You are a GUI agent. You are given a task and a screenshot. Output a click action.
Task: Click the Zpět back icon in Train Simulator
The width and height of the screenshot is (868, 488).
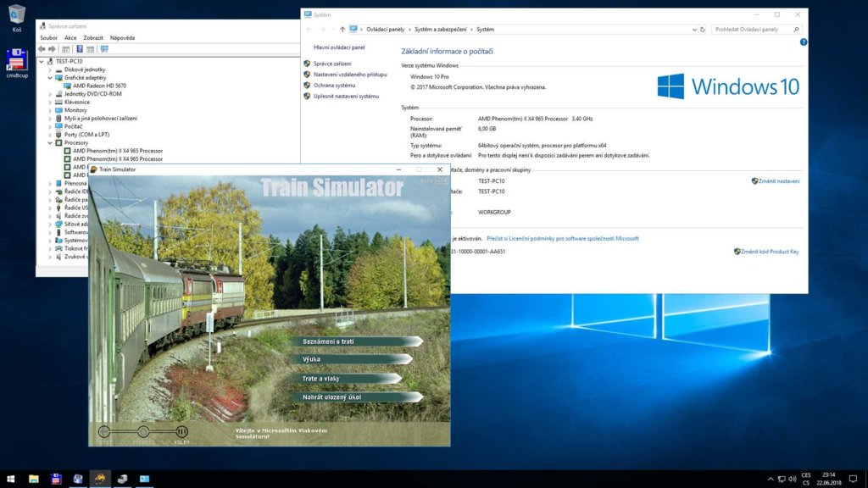point(104,432)
